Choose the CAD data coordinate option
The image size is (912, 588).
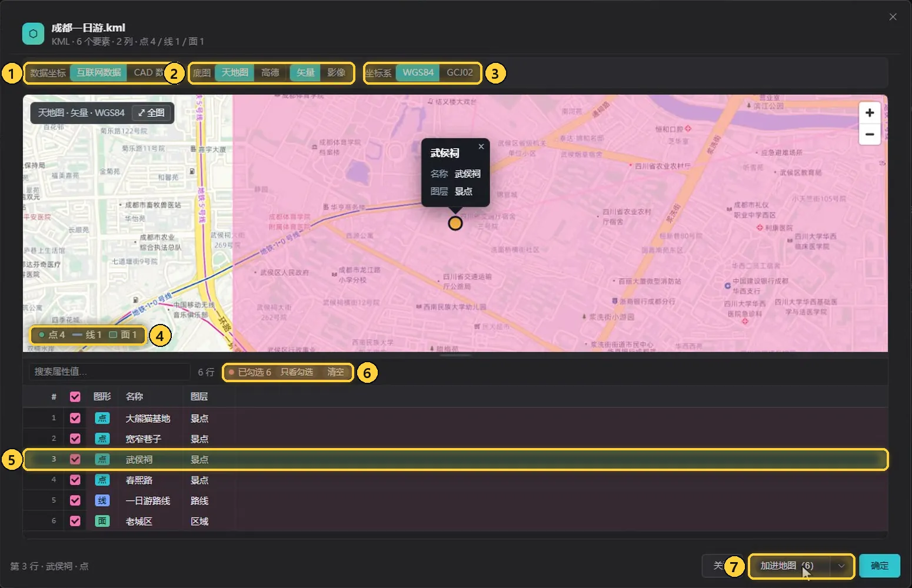[148, 72]
